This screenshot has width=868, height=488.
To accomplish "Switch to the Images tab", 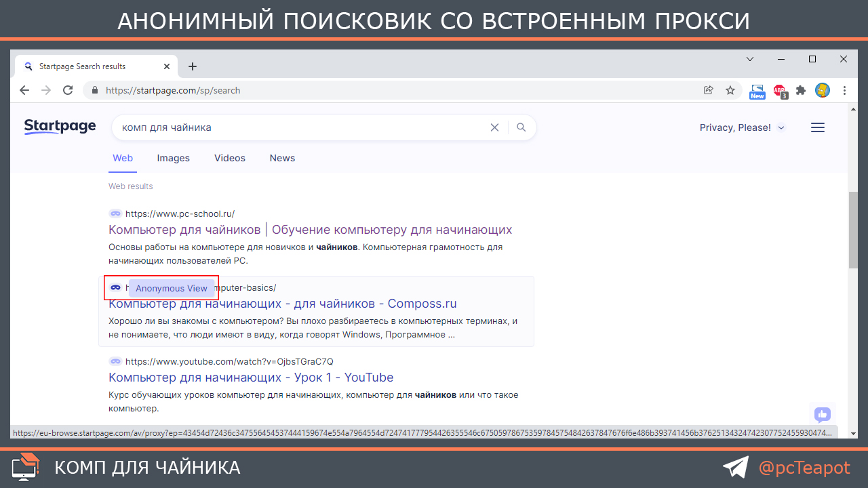I will (x=174, y=158).
